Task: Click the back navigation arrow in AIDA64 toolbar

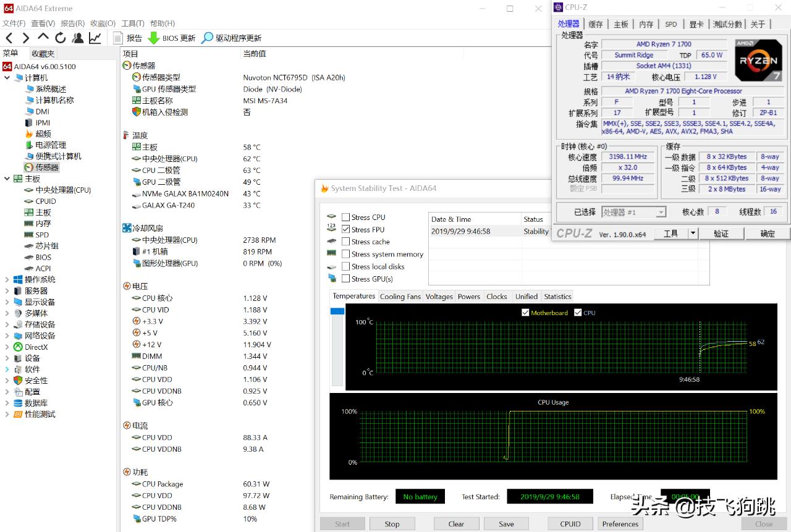Action: tap(9, 38)
